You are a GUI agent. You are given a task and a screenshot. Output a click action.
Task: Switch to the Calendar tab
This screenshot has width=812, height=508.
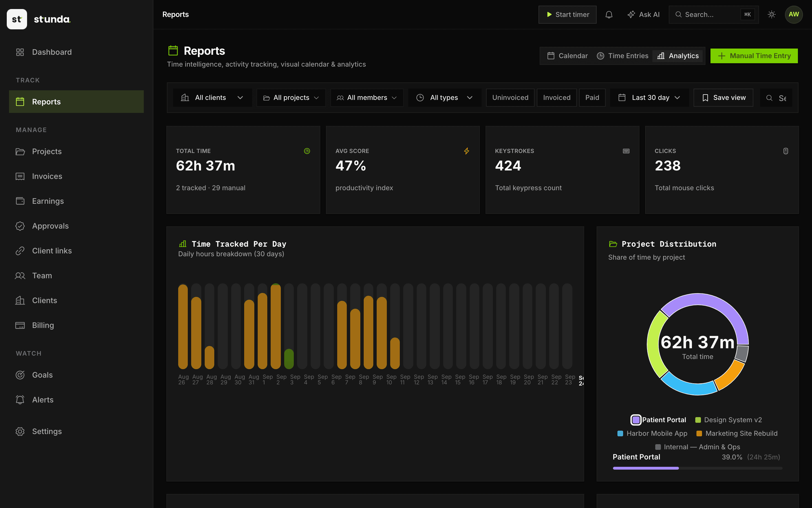click(x=567, y=56)
